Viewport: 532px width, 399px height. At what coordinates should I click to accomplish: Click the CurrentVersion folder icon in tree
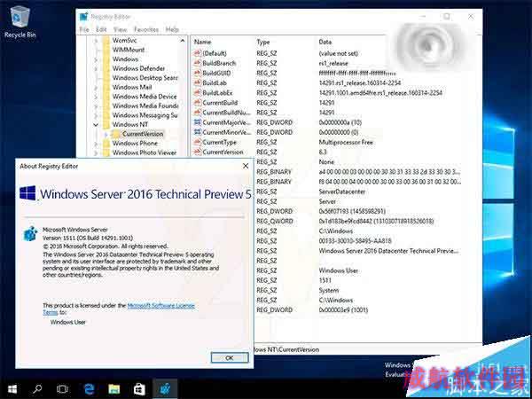pyautogui.click(x=116, y=134)
